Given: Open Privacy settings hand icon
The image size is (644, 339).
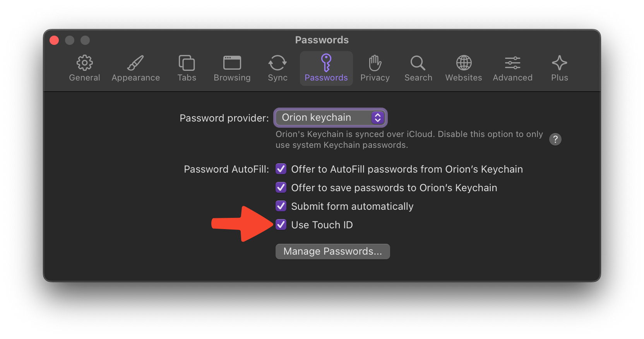Looking at the screenshot, I should tap(375, 63).
